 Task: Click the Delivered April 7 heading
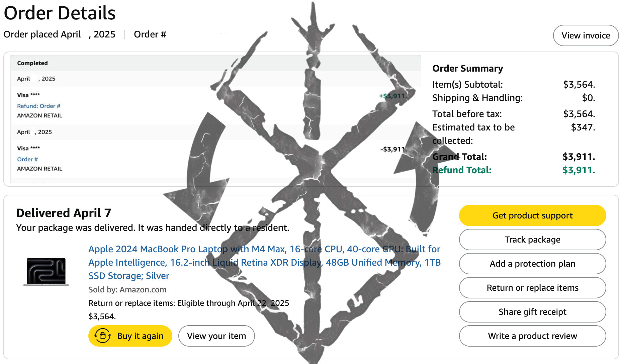coord(64,213)
